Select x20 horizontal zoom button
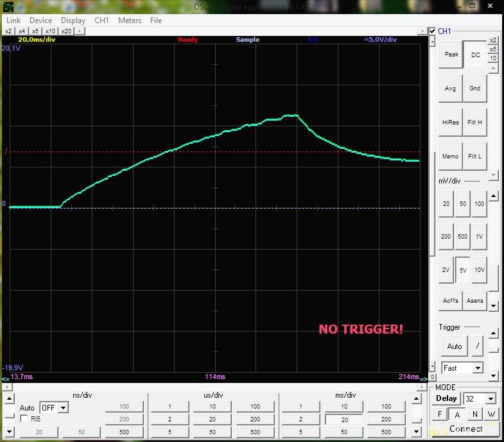 (66, 31)
